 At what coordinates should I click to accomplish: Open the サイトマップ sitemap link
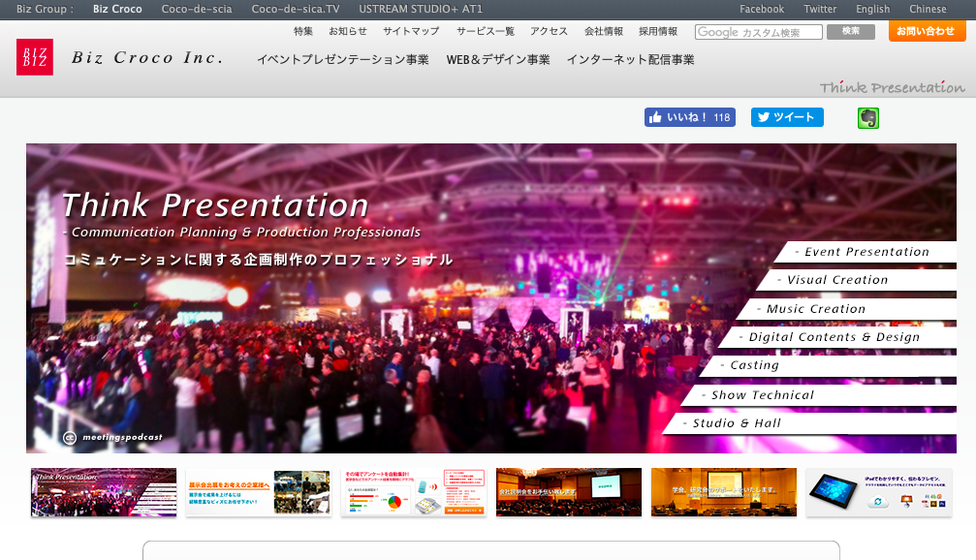tap(411, 31)
